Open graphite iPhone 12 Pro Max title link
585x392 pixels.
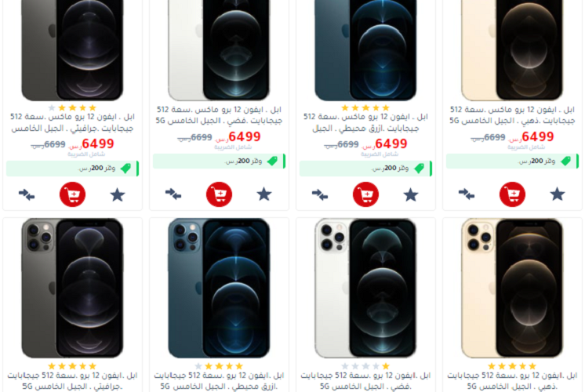(72, 122)
